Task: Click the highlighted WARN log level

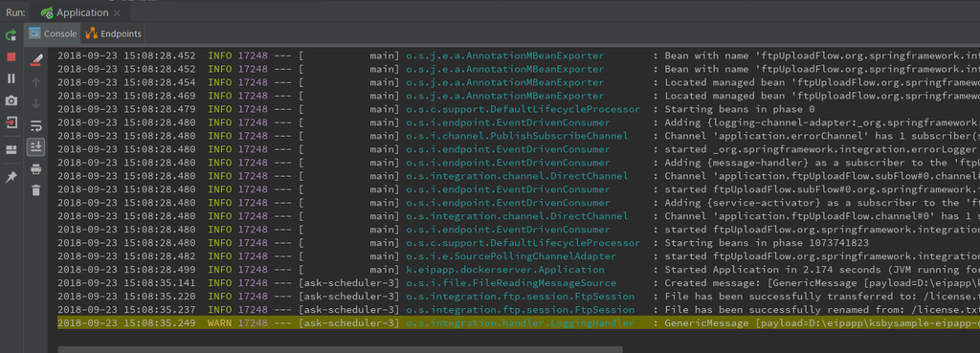Action: pos(219,323)
